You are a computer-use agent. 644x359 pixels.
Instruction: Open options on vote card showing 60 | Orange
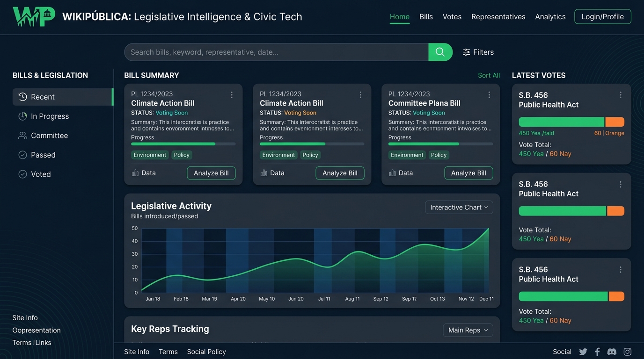(621, 95)
